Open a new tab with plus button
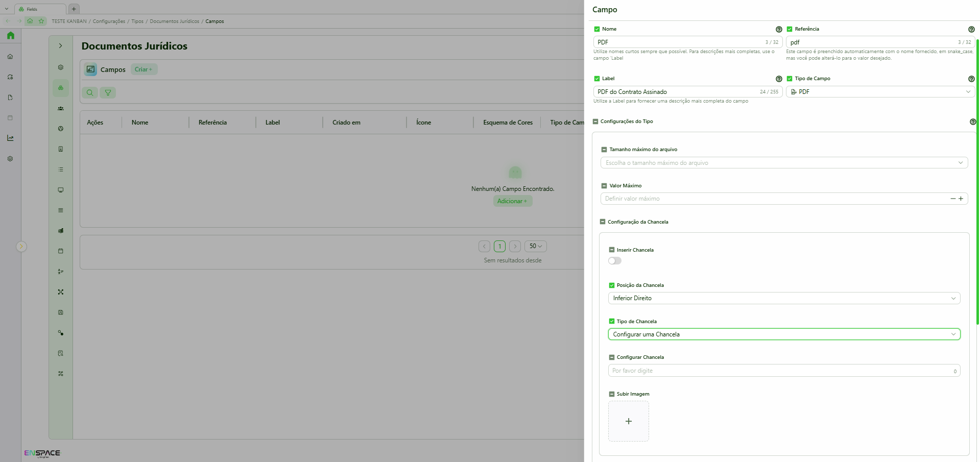The width and height of the screenshot is (980, 462). pyautogui.click(x=74, y=9)
